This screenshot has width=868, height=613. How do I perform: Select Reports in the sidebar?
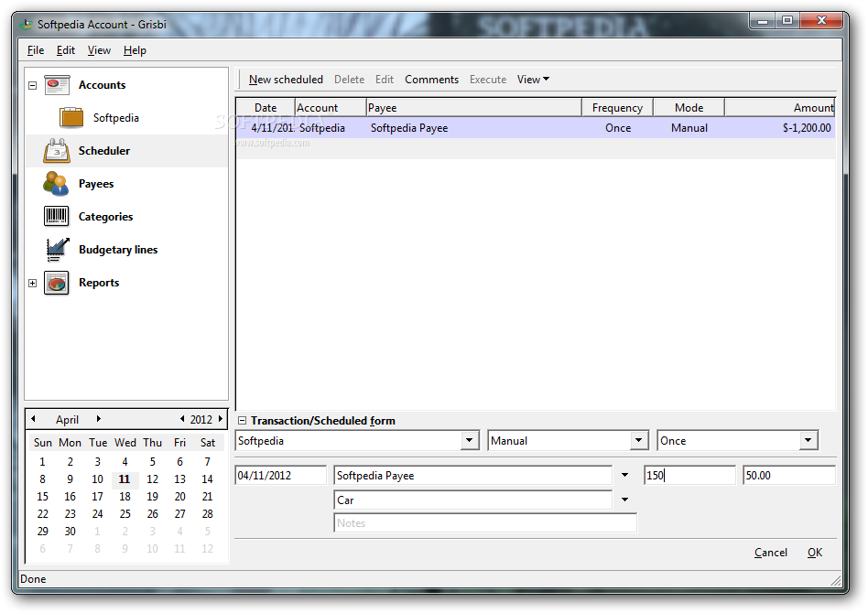point(99,283)
